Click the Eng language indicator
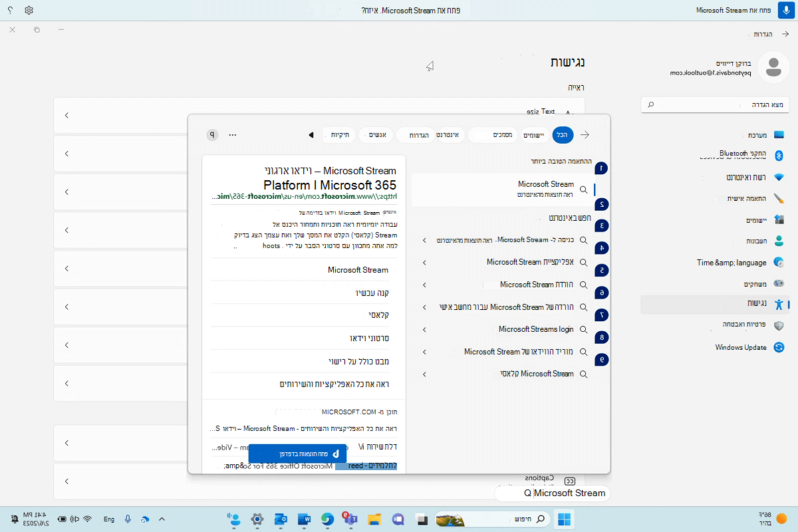The image size is (798, 532). pos(109,519)
